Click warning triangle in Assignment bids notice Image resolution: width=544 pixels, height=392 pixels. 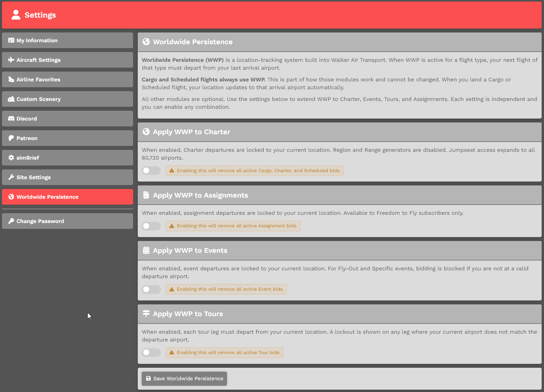[x=171, y=226]
